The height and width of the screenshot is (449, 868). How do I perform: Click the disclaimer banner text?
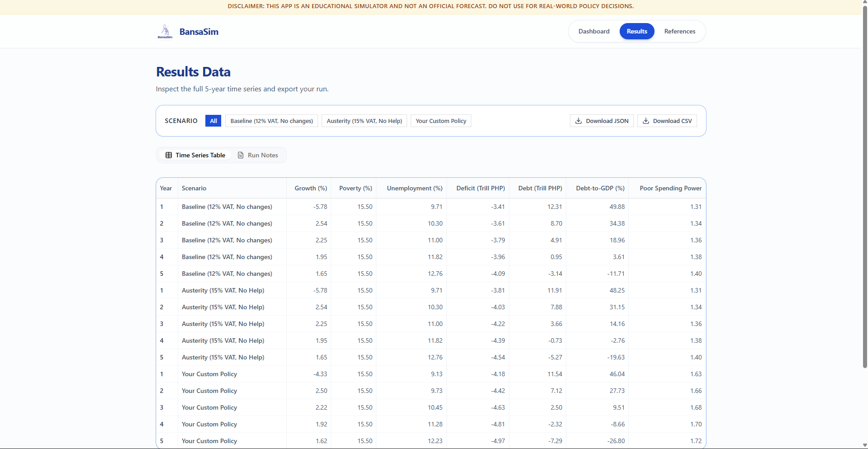[431, 6]
